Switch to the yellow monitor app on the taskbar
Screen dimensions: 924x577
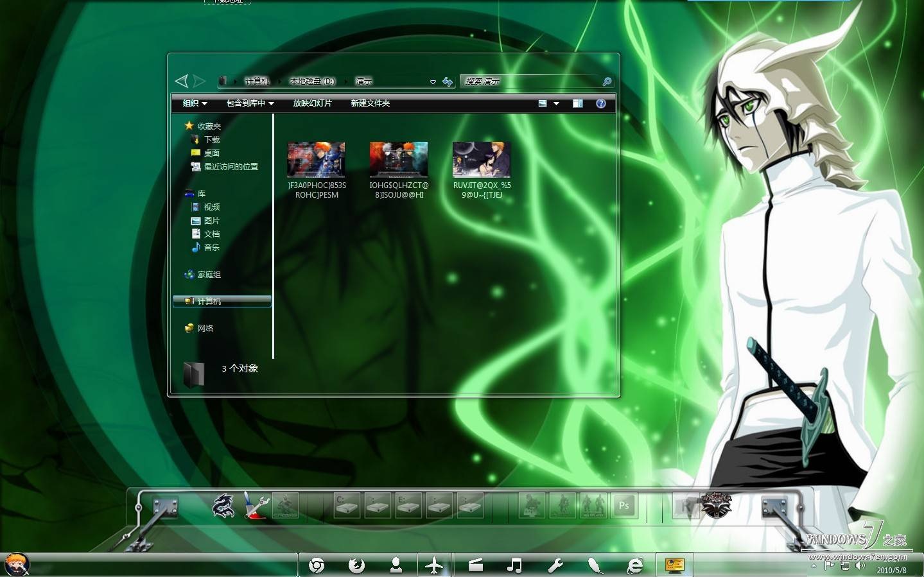tap(674, 565)
